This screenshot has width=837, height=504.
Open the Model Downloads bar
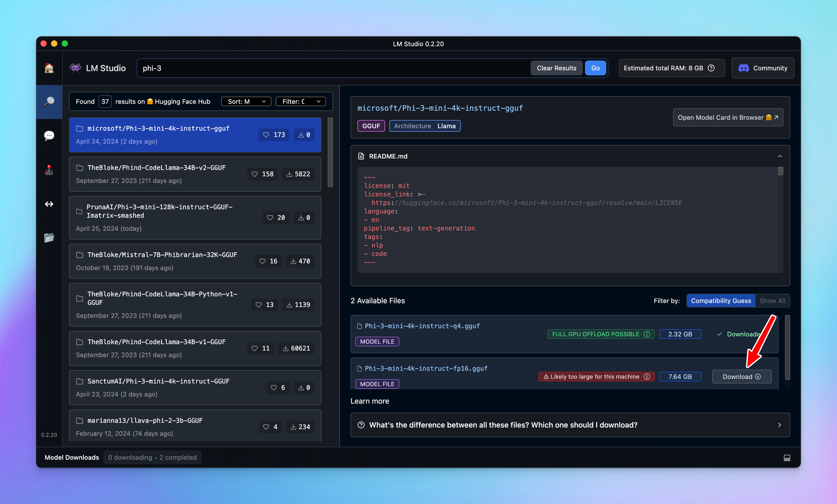(418, 457)
